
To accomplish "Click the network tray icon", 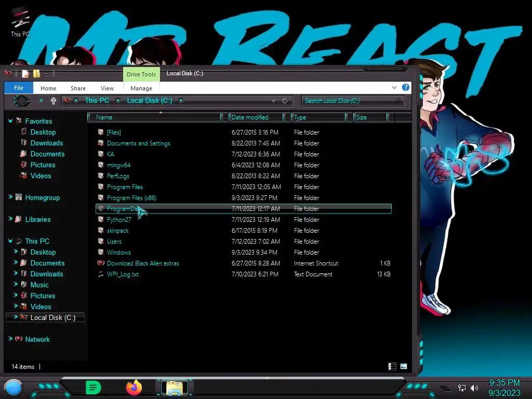I will [461, 388].
